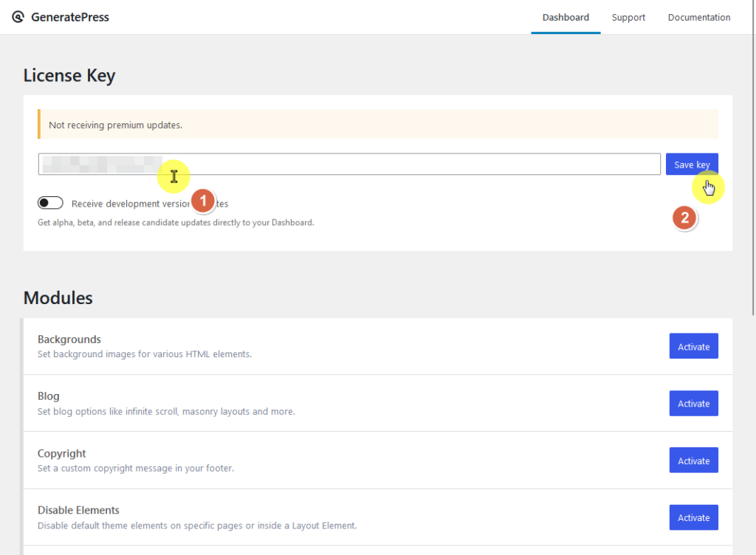
Task: Activate the Backgrounds module
Action: coord(693,346)
